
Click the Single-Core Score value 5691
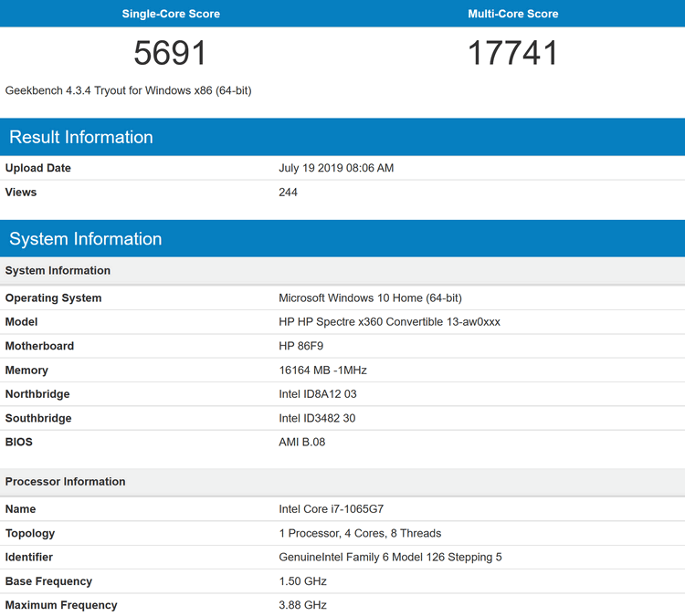click(170, 53)
